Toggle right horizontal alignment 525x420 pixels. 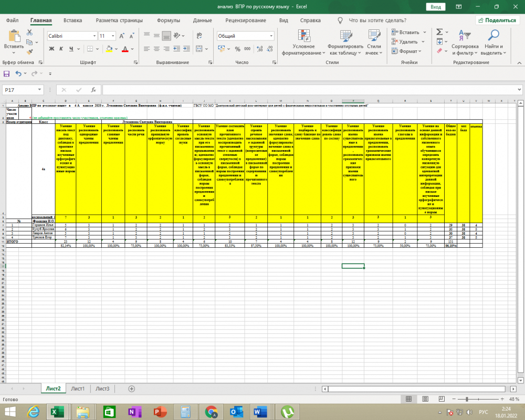click(x=166, y=49)
